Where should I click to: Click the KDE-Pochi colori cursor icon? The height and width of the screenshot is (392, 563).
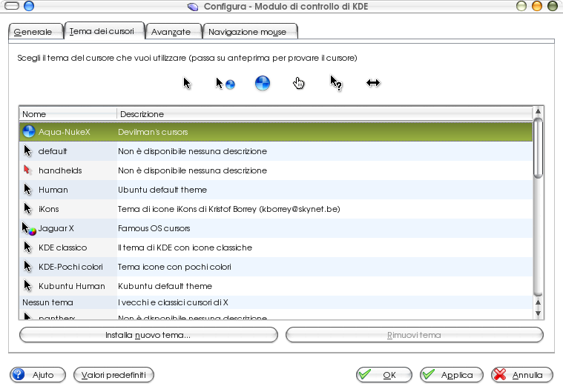click(27, 267)
